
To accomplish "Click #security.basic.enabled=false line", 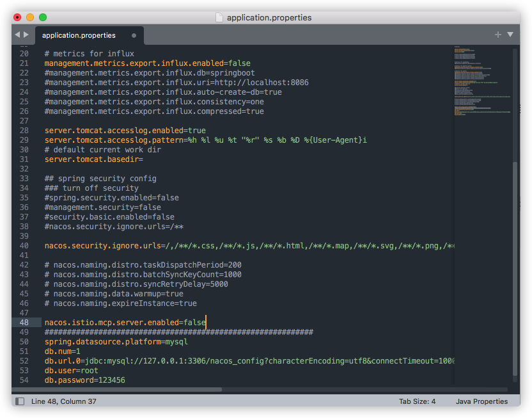I will click(109, 216).
